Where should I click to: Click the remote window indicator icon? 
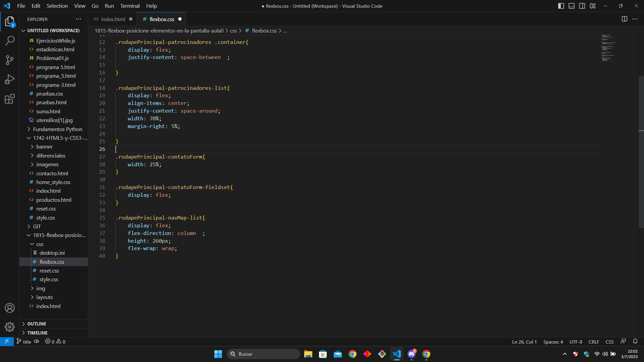tap(7, 342)
